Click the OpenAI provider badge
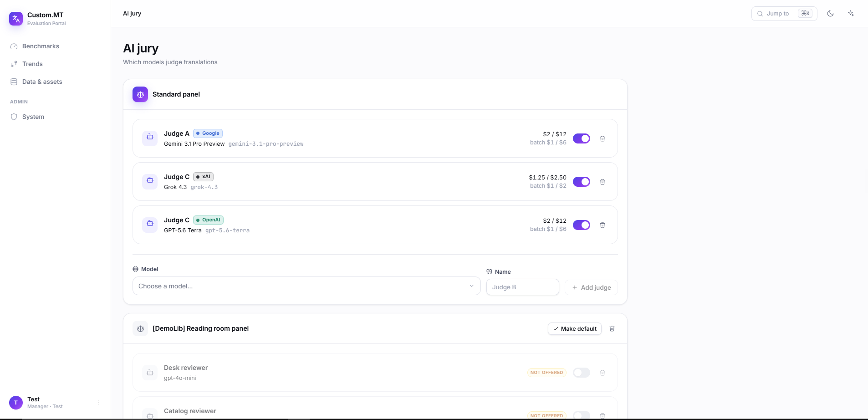The width and height of the screenshot is (868, 420). (208, 220)
